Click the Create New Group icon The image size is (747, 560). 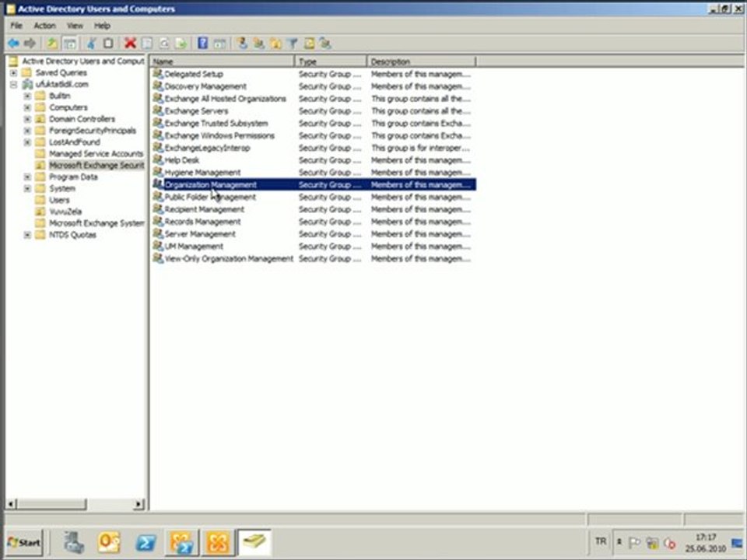[258, 44]
